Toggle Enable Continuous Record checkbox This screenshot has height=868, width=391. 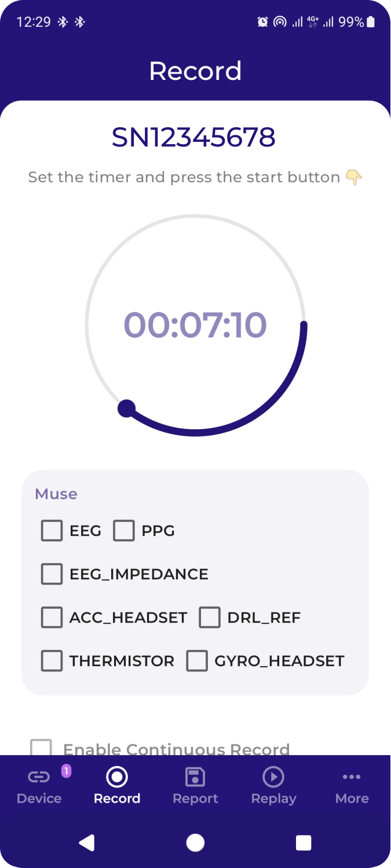(42, 749)
